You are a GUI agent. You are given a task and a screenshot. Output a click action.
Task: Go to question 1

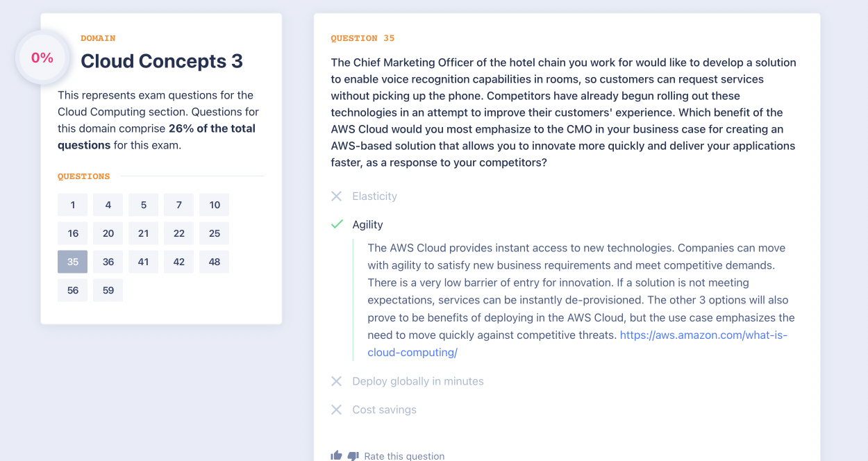pyautogui.click(x=72, y=205)
